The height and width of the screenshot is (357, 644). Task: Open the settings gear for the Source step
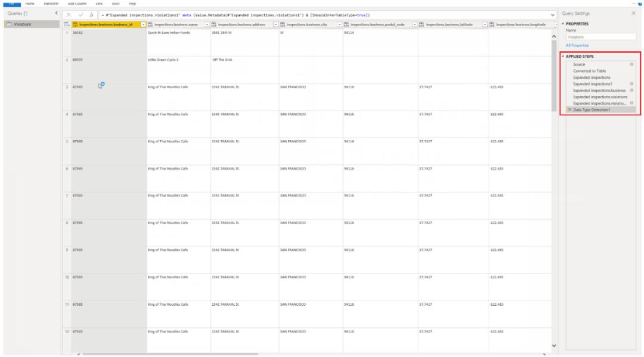coord(631,64)
